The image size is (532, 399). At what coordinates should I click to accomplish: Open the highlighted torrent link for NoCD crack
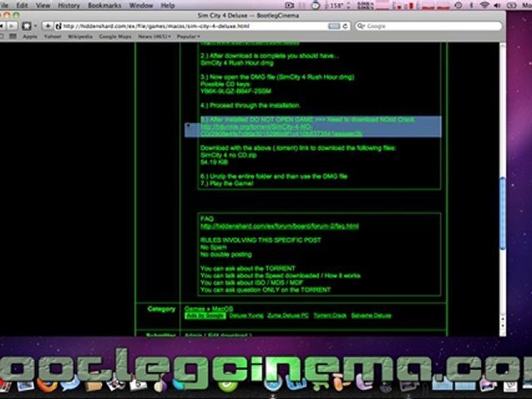pos(282,130)
